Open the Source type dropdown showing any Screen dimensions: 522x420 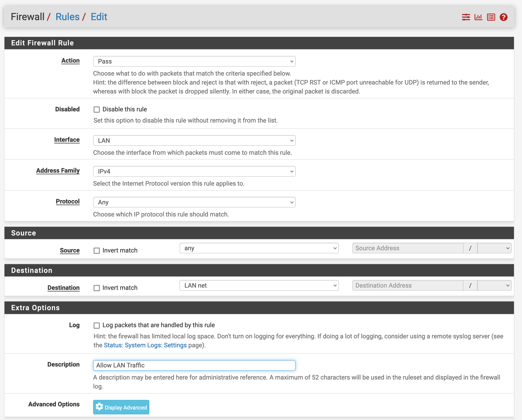(259, 248)
